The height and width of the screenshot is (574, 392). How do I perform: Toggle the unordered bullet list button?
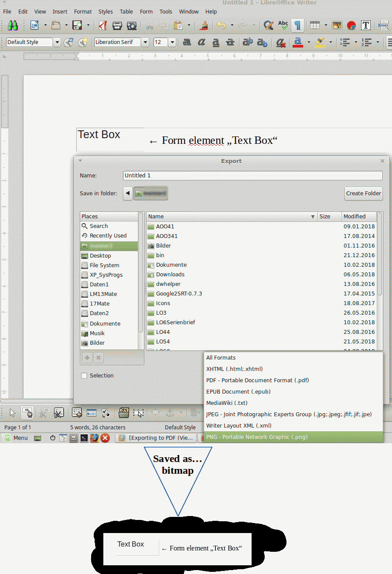pos(345,42)
